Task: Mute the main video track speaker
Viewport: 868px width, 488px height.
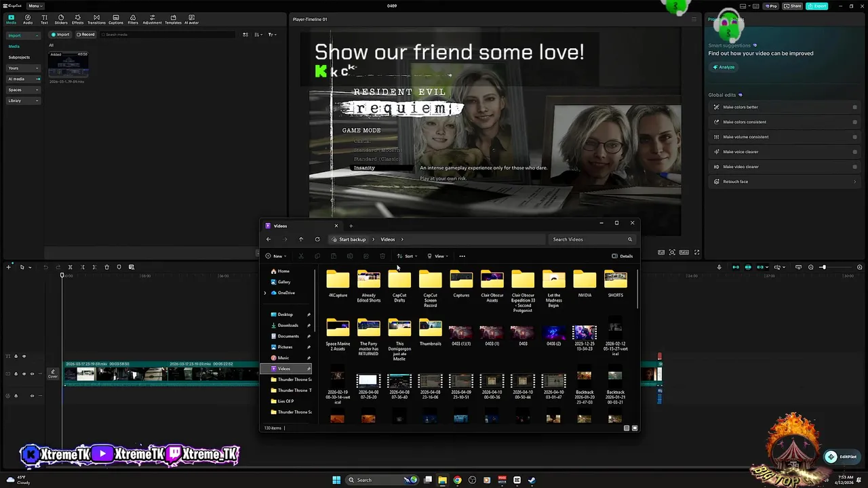Action: pos(32,373)
